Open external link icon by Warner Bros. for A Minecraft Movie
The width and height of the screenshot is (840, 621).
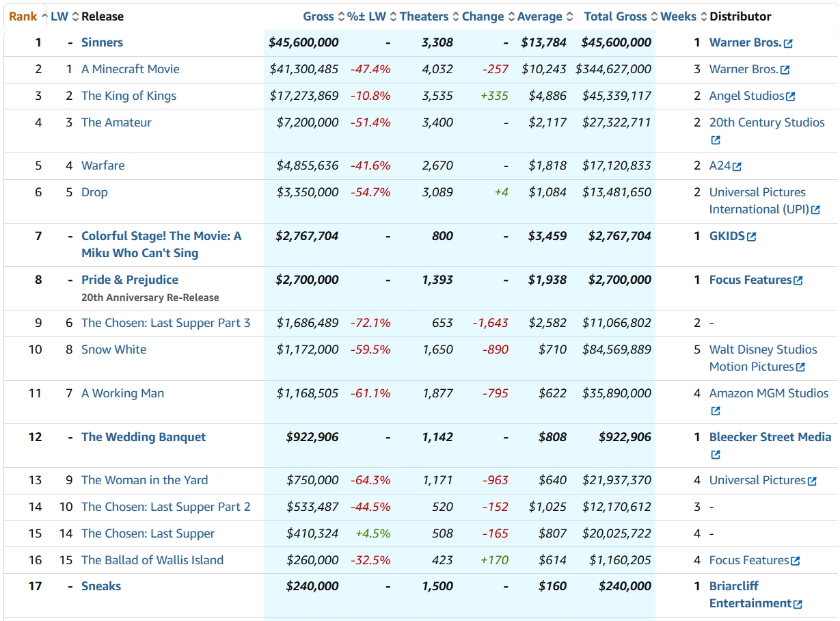tap(785, 70)
